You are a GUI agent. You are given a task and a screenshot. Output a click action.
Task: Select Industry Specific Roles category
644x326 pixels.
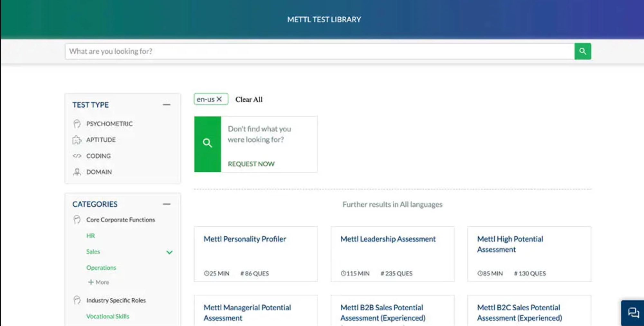116,300
